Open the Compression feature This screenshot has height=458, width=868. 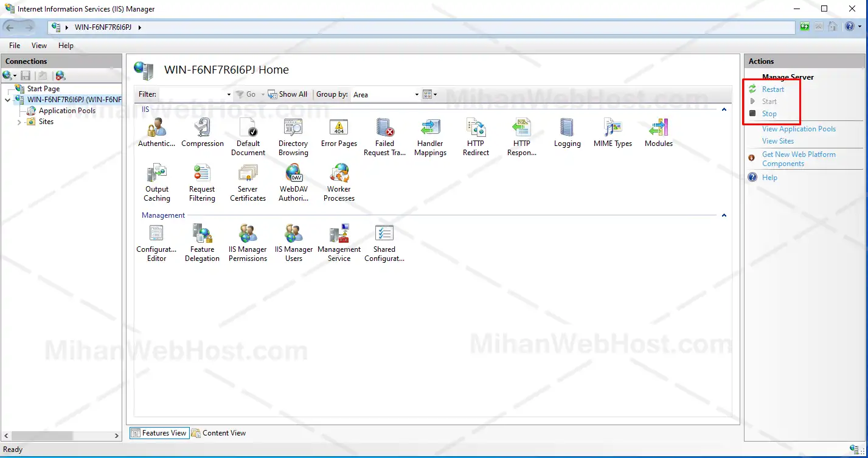(202, 129)
